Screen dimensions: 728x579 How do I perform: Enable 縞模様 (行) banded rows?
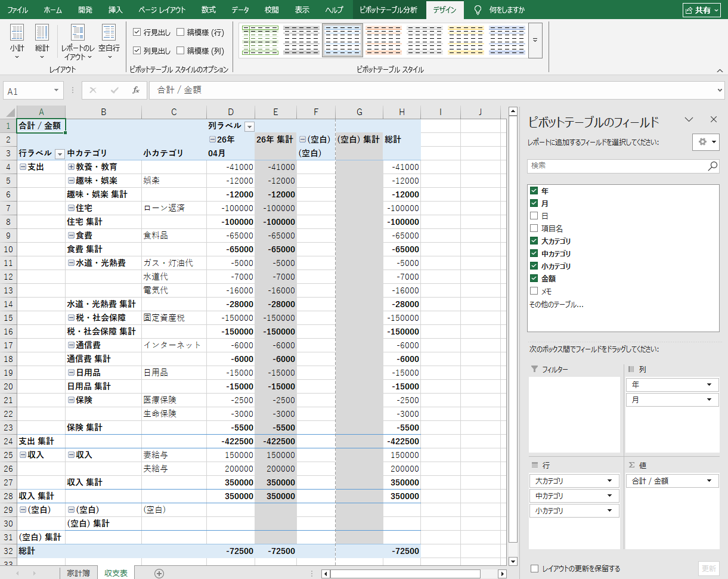click(181, 32)
